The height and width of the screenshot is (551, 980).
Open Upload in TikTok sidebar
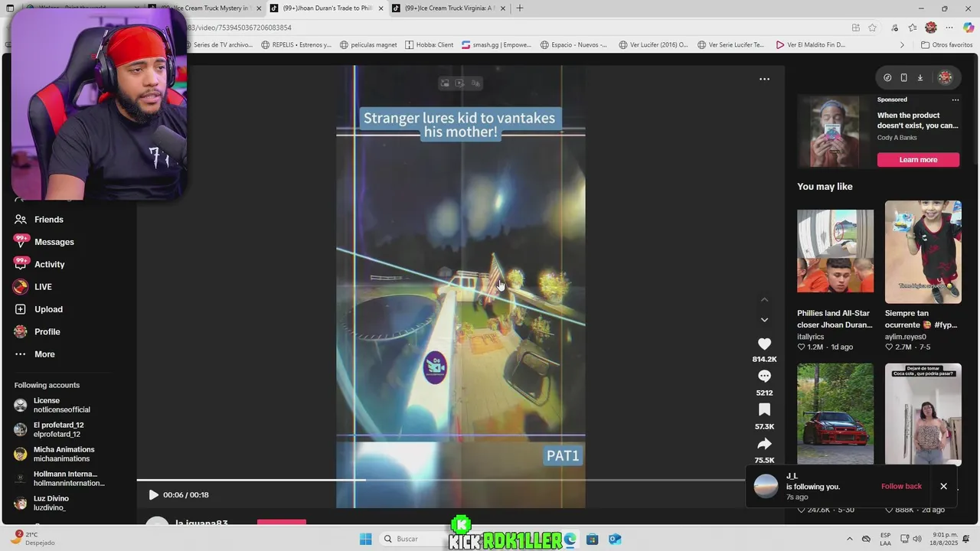[x=48, y=309]
